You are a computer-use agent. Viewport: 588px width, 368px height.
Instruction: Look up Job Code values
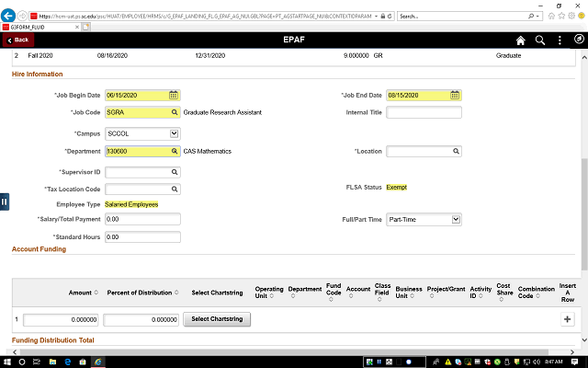175,112
